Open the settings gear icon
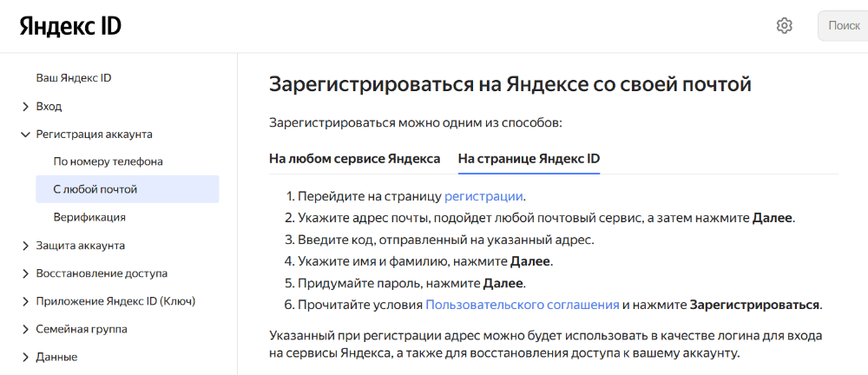 click(785, 25)
